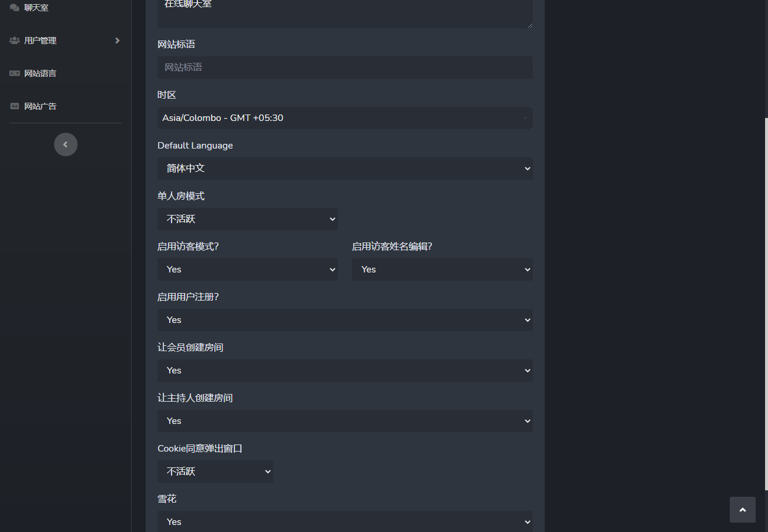Go to 网站广告 page
This screenshot has width=768, height=532.
pyautogui.click(x=41, y=106)
